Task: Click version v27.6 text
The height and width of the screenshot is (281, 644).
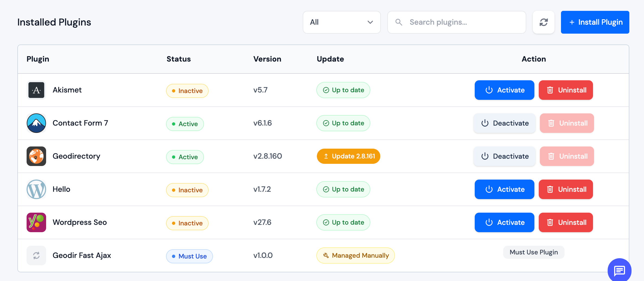Action: click(262, 222)
